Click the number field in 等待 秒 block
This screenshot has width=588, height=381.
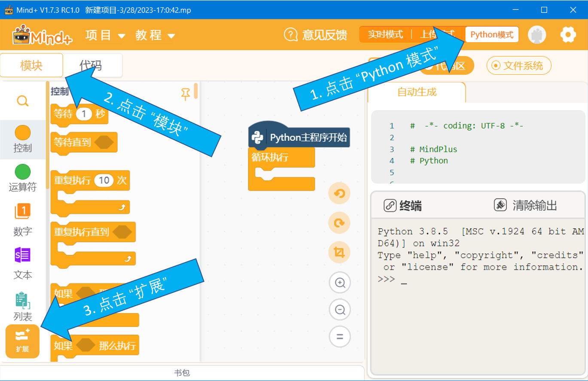84,114
